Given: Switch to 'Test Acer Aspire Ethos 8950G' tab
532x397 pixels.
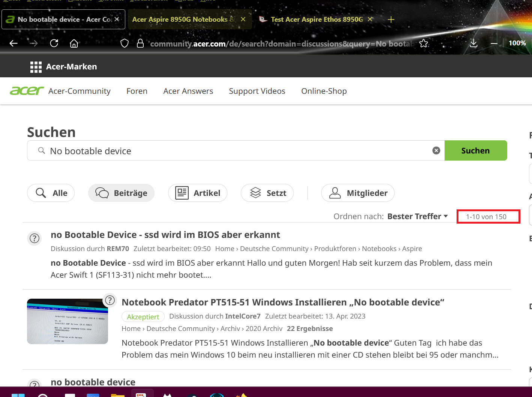Looking at the screenshot, I should point(317,20).
